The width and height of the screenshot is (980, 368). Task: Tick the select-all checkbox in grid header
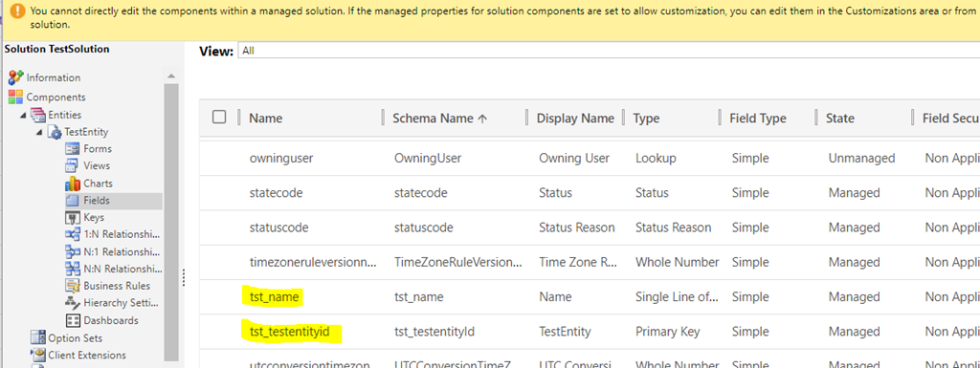(x=219, y=118)
